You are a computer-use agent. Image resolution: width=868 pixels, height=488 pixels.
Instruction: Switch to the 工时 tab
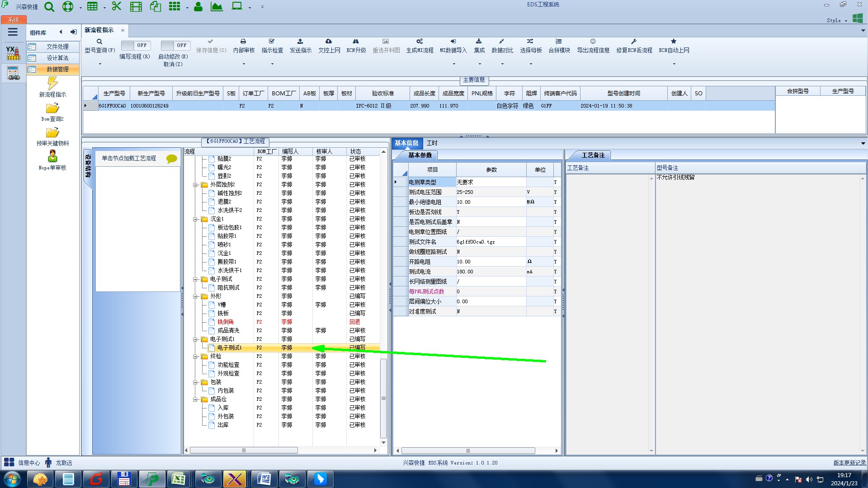point(432,143)
